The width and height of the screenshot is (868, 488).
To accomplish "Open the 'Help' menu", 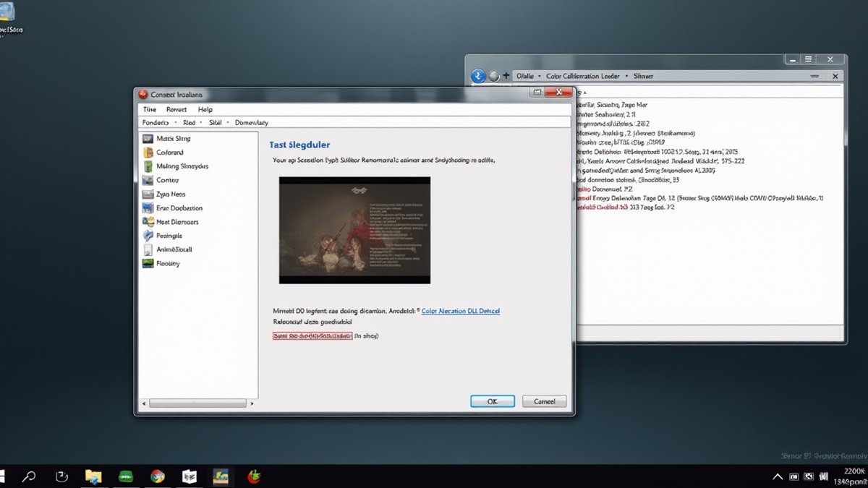I will pos(205,109).
